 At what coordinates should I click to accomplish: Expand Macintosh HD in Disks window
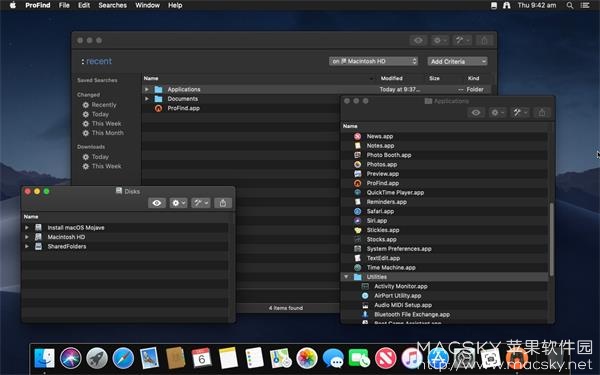27,237
